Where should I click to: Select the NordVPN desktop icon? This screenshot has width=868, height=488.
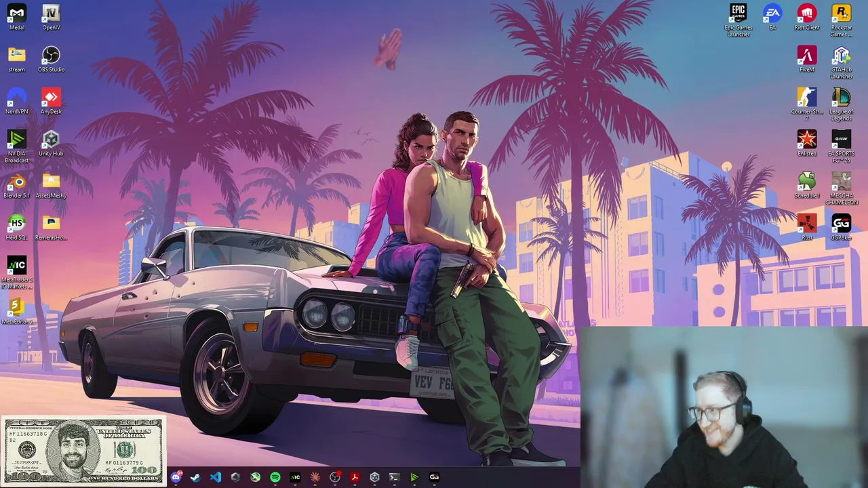(17, 102)
